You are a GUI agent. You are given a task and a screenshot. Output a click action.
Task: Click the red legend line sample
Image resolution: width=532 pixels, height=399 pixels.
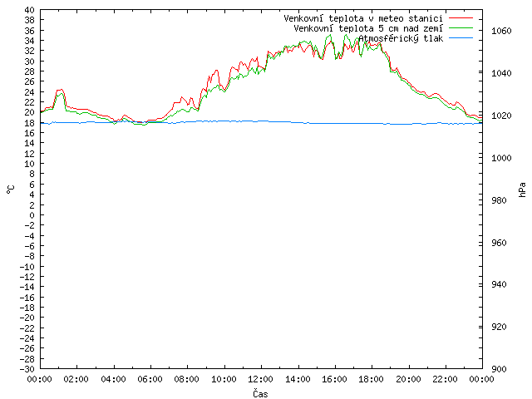461,18
